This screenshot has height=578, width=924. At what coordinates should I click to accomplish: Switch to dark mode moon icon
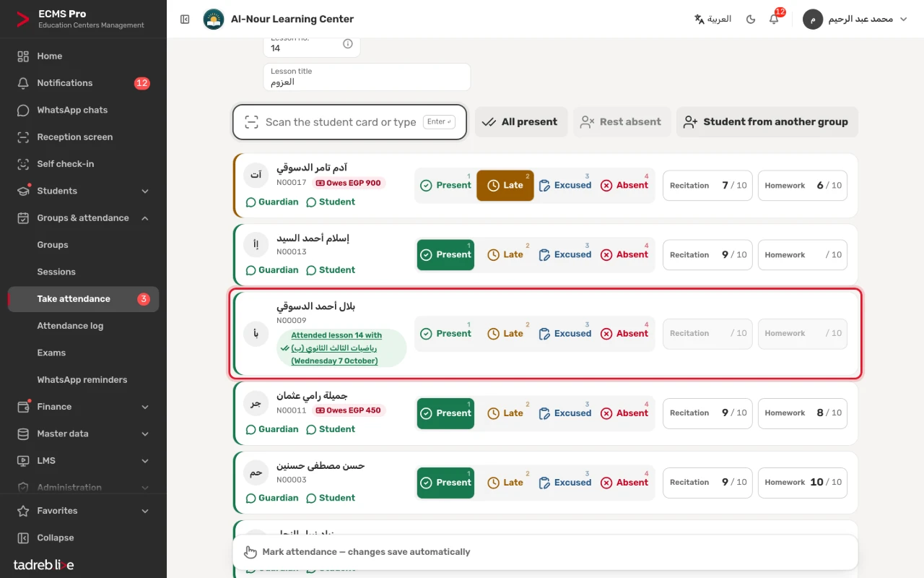pyautogui.click(x=751, y=20)
